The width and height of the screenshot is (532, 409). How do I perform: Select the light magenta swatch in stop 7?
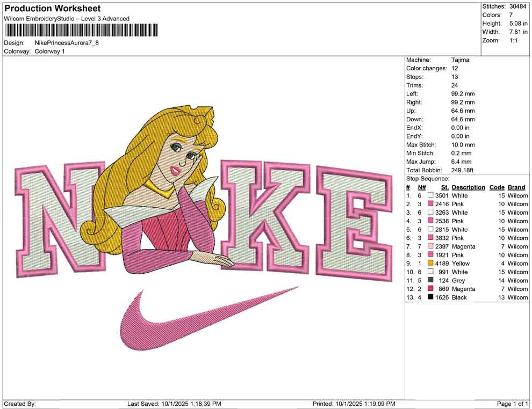[430, 246]
